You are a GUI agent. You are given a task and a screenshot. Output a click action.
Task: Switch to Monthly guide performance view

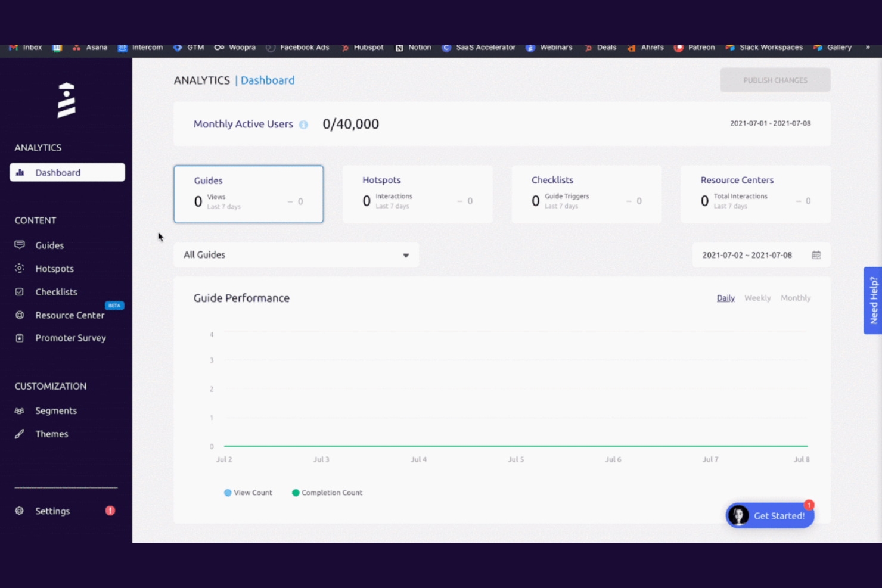tap(796, 298)
